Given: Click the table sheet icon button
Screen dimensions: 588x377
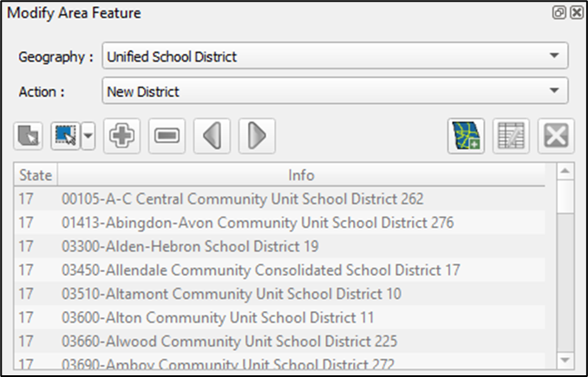Looking at the screenshot, I should click(511, 136).
